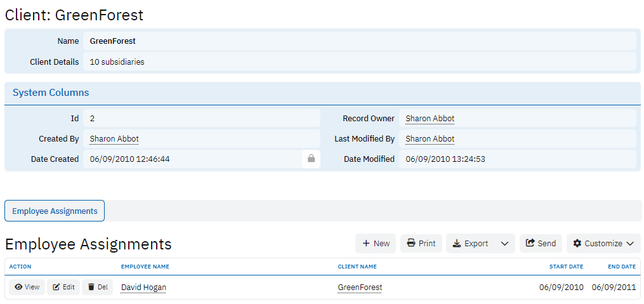Open the Created By Sharon Abbot link
The width and height of the screenshot is (644, 304).
tap(114, 139)
